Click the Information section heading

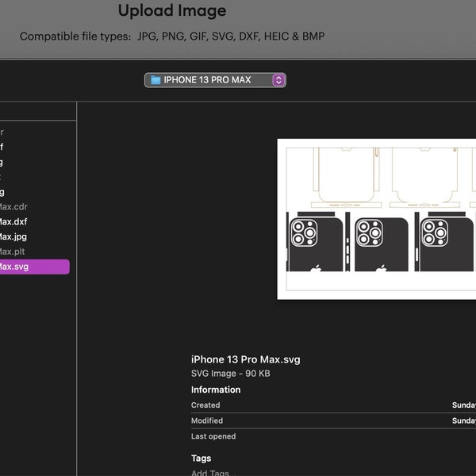[x=216, y=390]
